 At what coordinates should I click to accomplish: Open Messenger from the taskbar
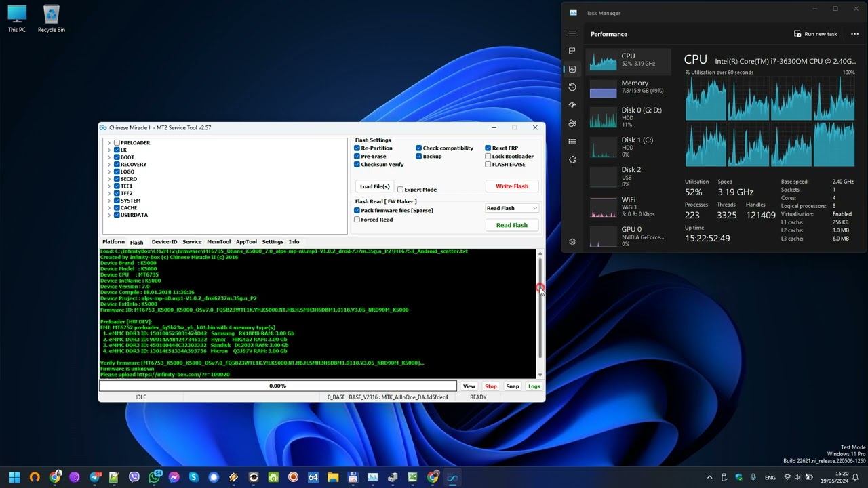click(x=174, y=477)
